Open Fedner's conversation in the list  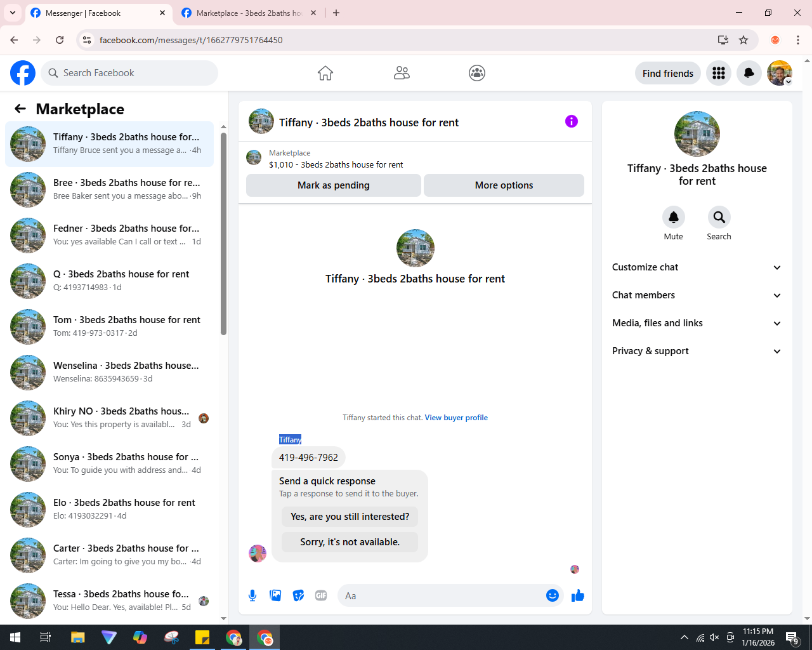click(109, 235)
